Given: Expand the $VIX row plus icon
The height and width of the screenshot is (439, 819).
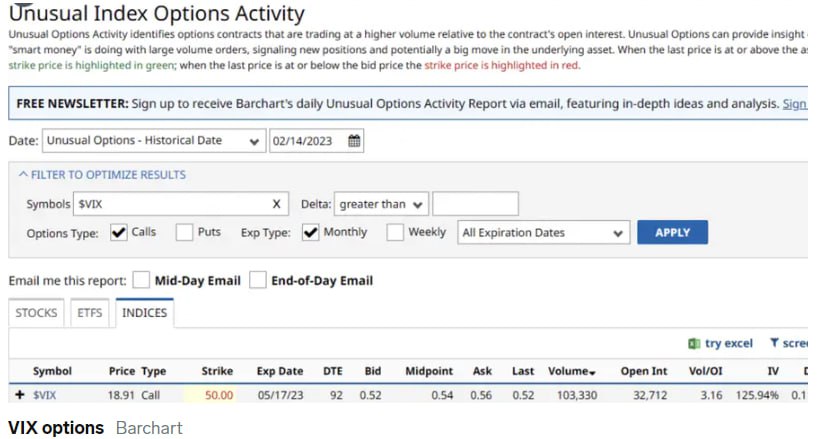Looking at the screenshot, I should [x=20, y=395].
